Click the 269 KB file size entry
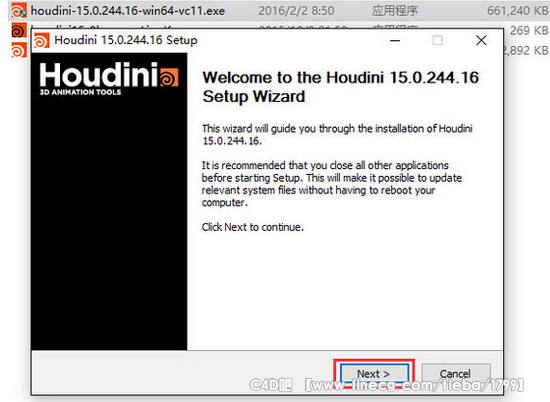Screen dimensions: 550x402 pyautogui.click(x=529, y=31)
